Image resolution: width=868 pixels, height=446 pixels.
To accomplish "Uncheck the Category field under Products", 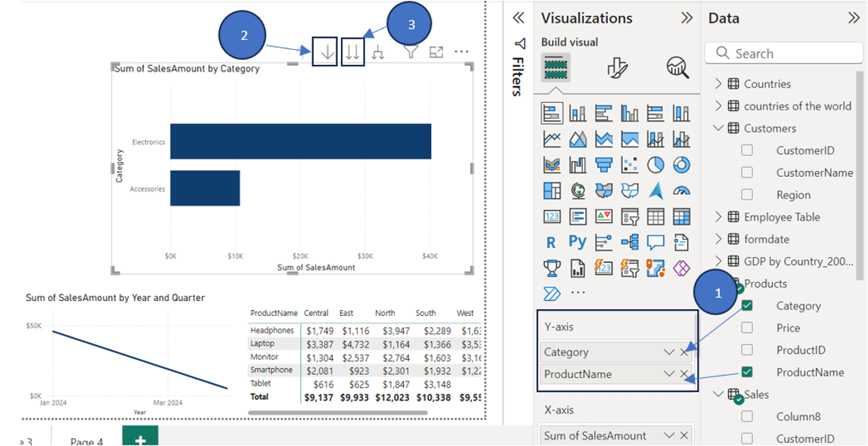I will coord(746,306).
